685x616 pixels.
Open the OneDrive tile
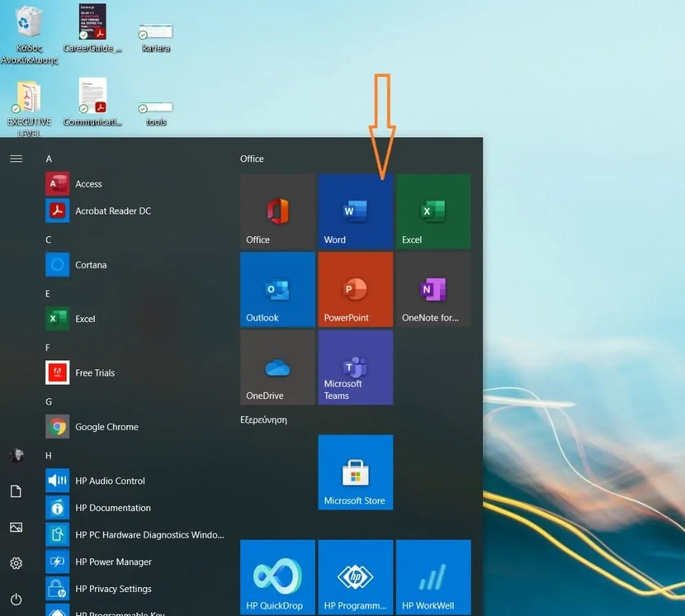(277, 367)
